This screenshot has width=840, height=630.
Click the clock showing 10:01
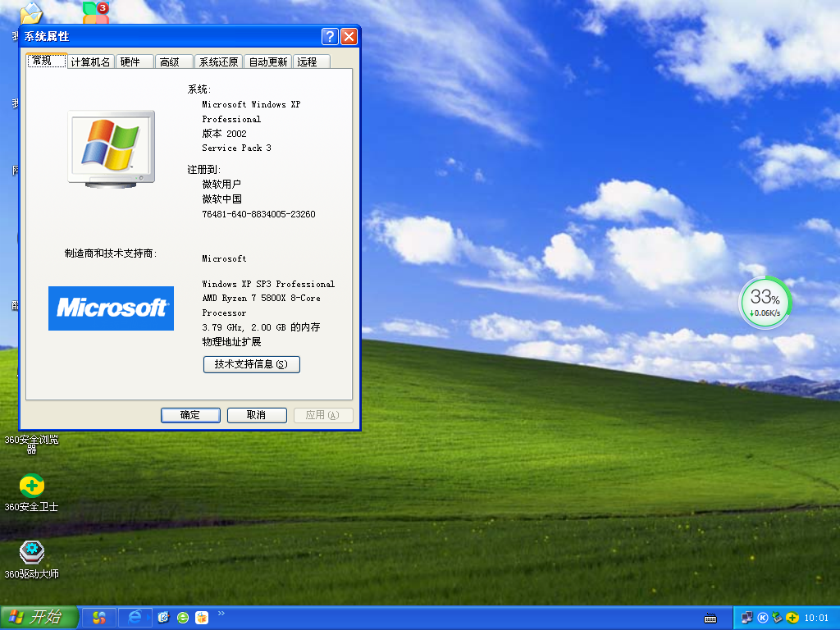click(x=816, y=617)
